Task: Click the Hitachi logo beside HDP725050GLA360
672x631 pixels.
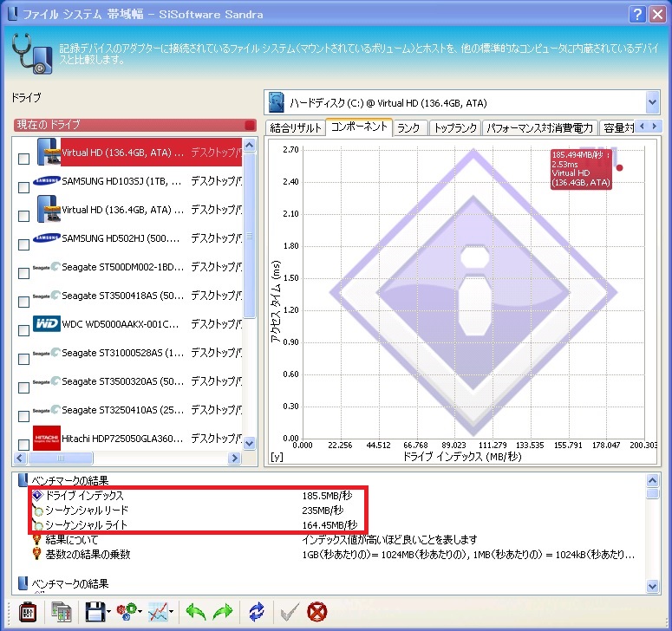Action: 46,438
